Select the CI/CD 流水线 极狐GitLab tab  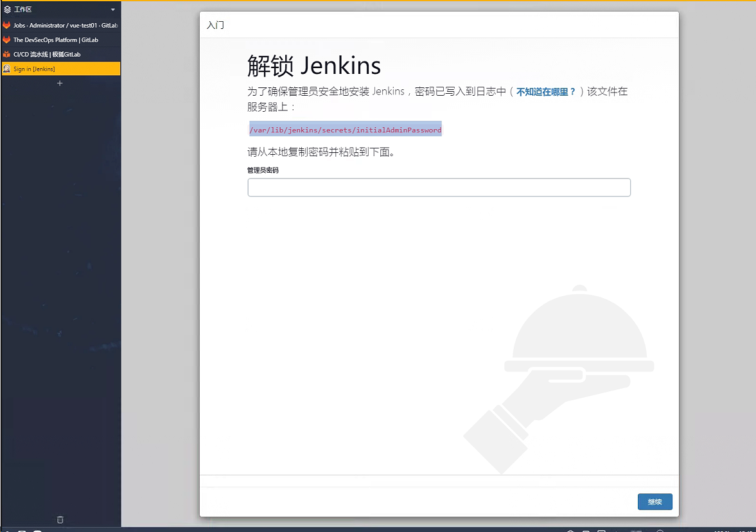(x=61, y=54)
